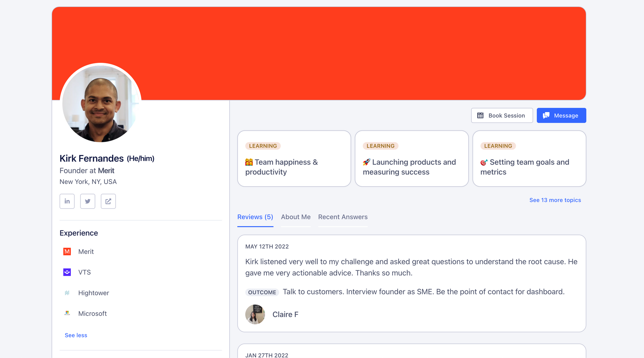The width and height of the screenshot is (644, 358).
Task: Collapse experience list via See less
Action: (x=76, y=335)
